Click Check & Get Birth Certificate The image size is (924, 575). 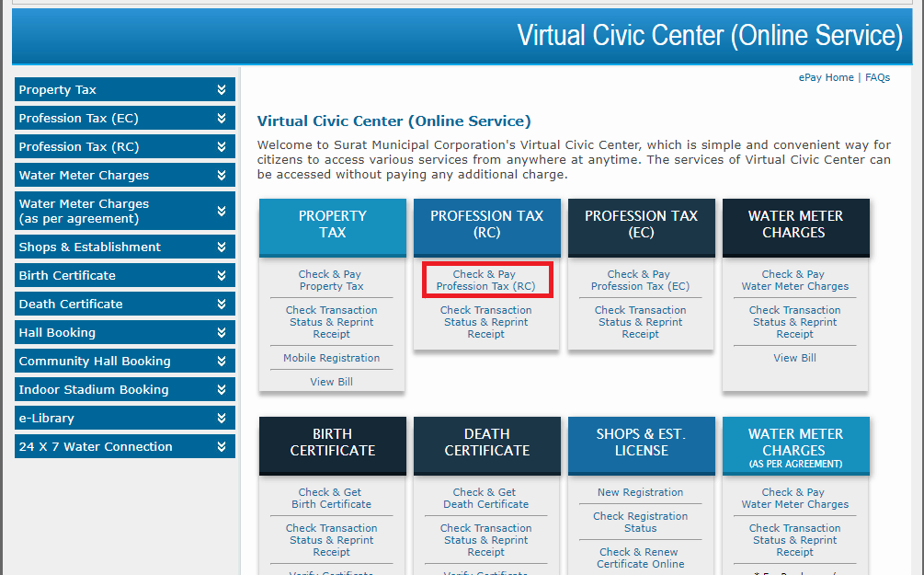[331, 499]
